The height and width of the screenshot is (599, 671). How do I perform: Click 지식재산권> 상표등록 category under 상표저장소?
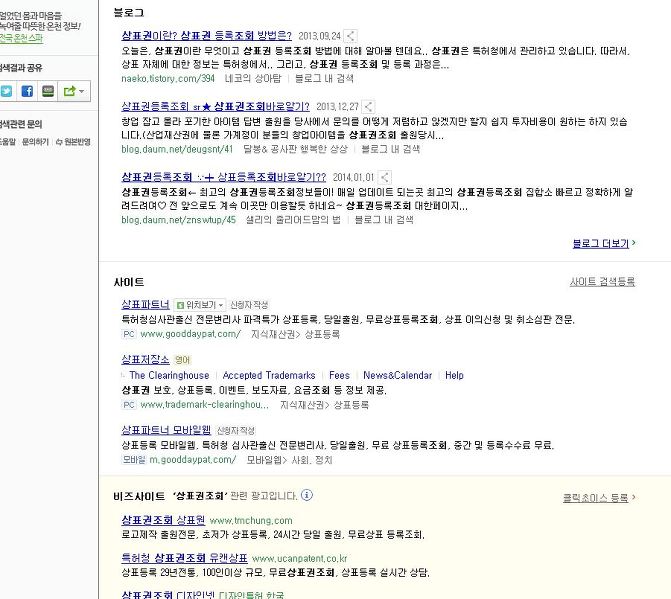point(324,405)
